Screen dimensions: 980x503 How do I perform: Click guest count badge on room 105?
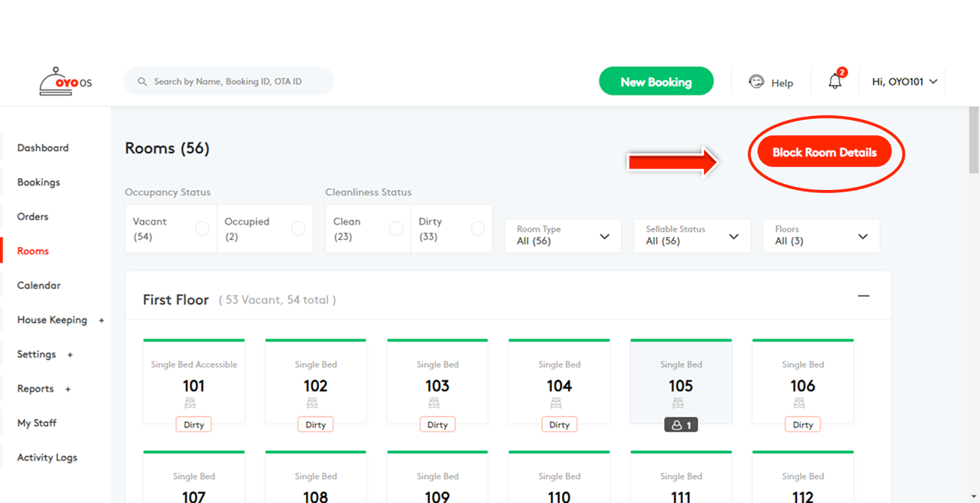[x=681, y=425]
